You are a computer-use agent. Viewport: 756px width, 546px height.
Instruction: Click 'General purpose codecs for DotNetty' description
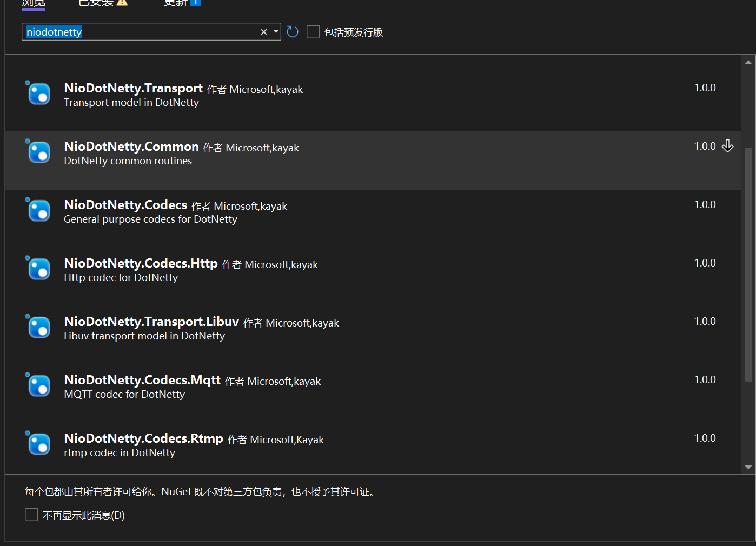(150, 219)
